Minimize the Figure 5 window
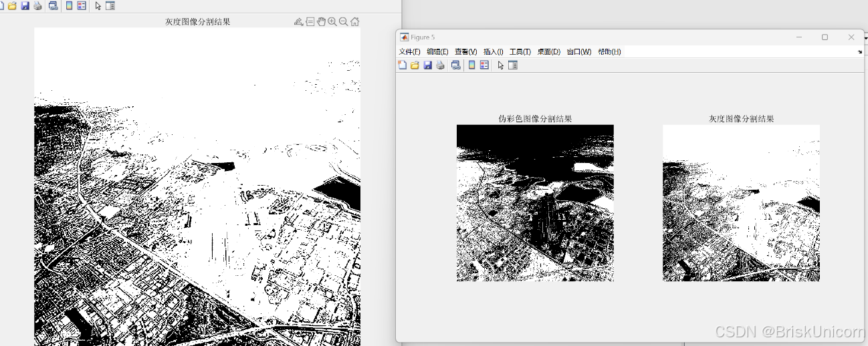Screen dimensions: 868x346 (799, 37)
